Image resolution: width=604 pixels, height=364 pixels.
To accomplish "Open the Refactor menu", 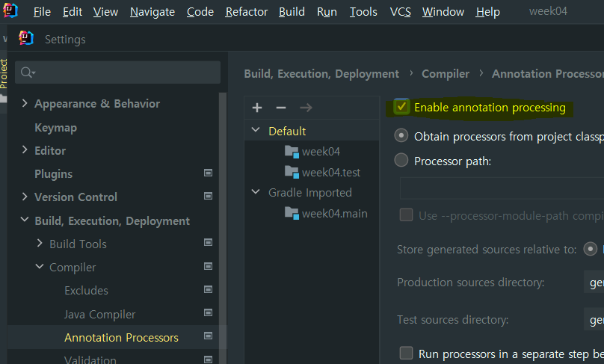I will click(x=247, y=12).
